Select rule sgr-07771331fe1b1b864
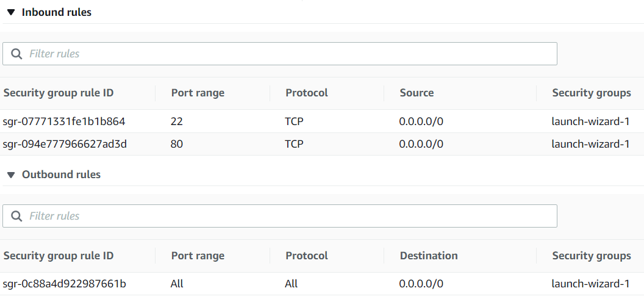The image size is (644, 302). [x=64, y=121]
